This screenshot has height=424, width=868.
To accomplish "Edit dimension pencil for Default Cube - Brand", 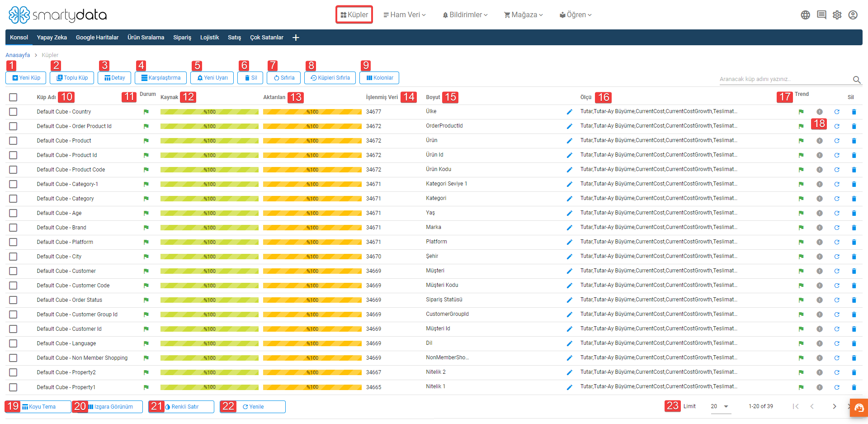I will tap(570, 228).
